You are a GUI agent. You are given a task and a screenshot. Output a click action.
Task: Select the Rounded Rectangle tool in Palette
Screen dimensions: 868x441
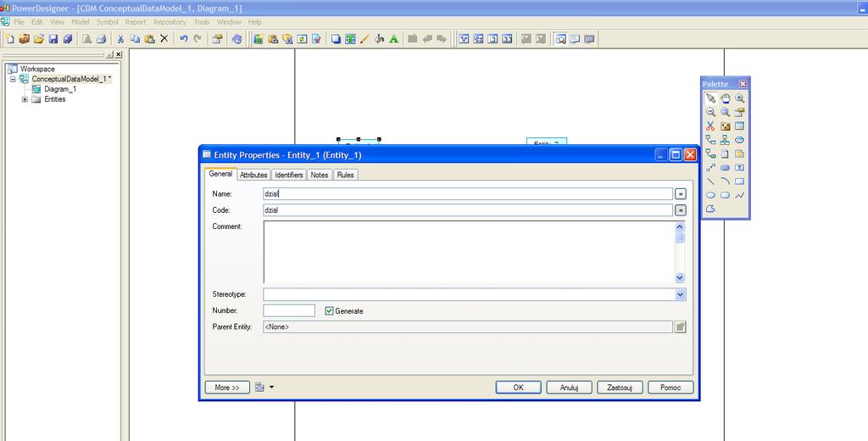click(x=726, y=195)
